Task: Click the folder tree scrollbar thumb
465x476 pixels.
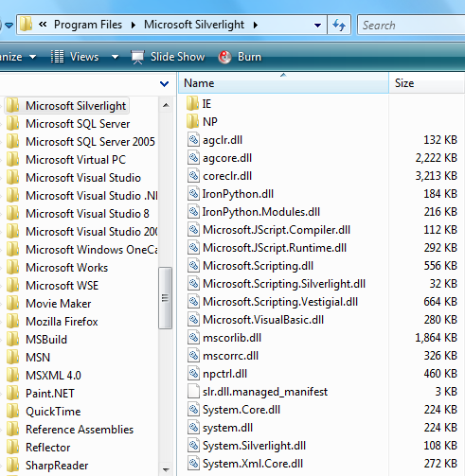Action: click(165, 298)
